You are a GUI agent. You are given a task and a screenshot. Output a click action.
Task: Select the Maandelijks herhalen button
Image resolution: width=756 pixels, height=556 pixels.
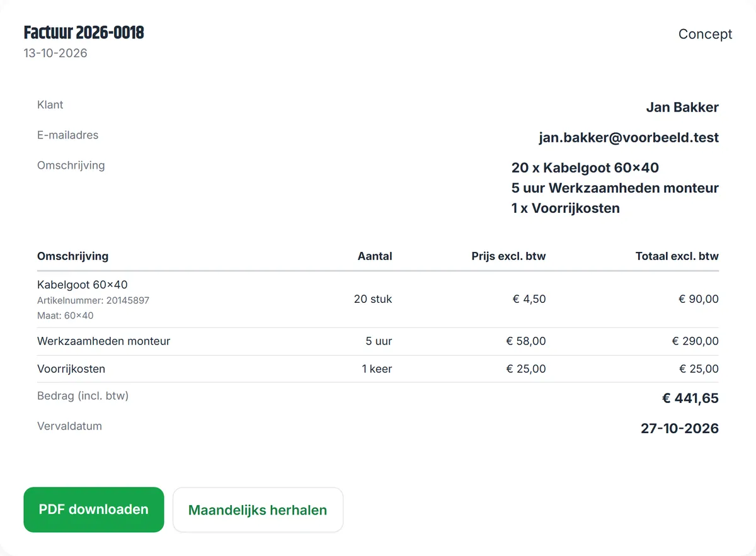click(x=258, y=510)
